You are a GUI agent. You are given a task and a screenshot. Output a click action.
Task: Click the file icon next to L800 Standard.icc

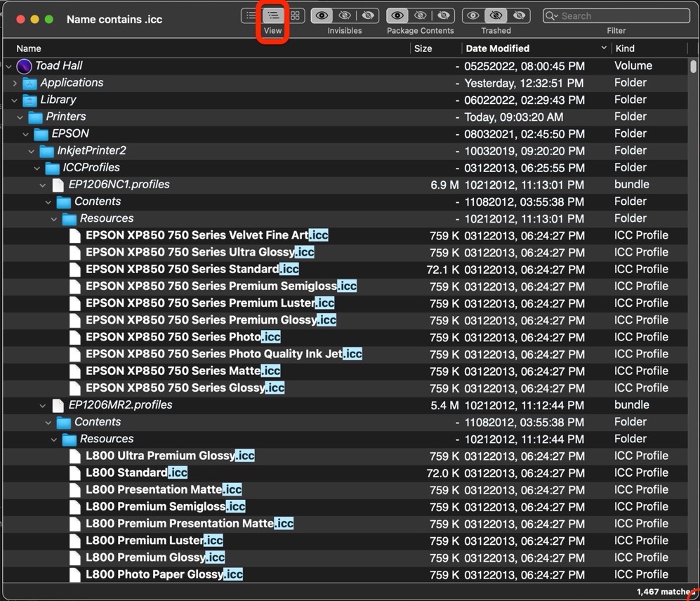[x=75, y=473]
